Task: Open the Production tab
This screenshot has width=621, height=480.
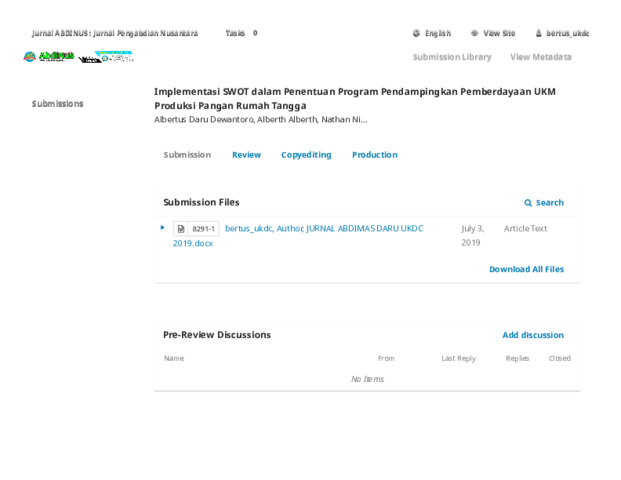Action: [374, 155]
